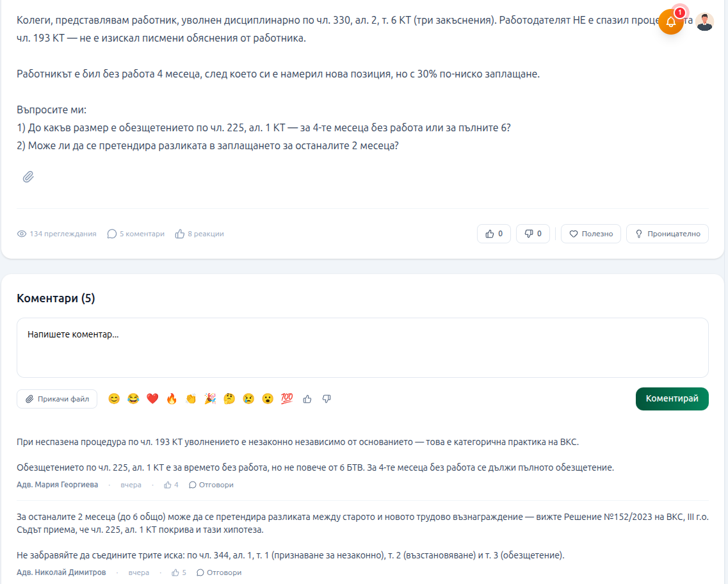Open the user profile avatar
Screen dimensions: 728x584
tap(704, 22)
